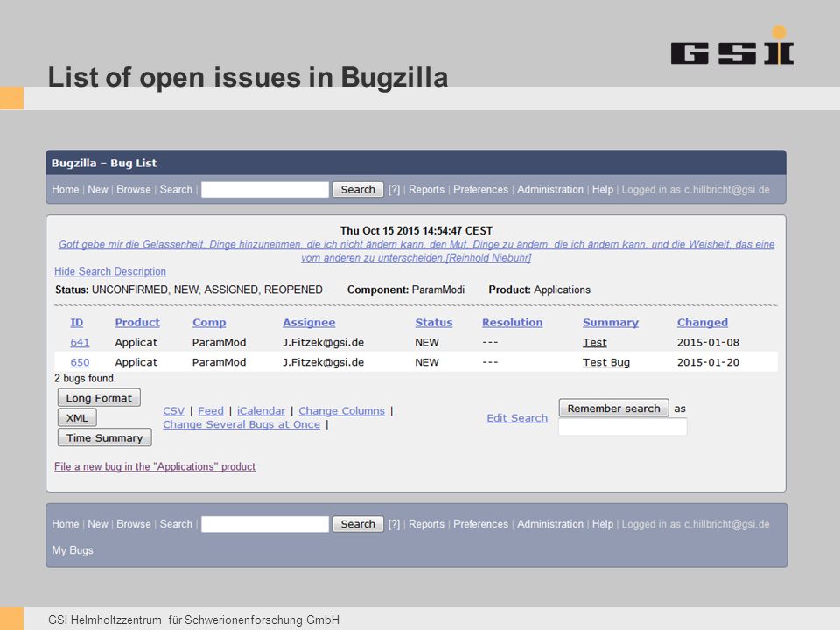The width and height of the screenshot is (840, 630).
Task: Click Search link in the top navigation bar
Action: tap(176, 190)
